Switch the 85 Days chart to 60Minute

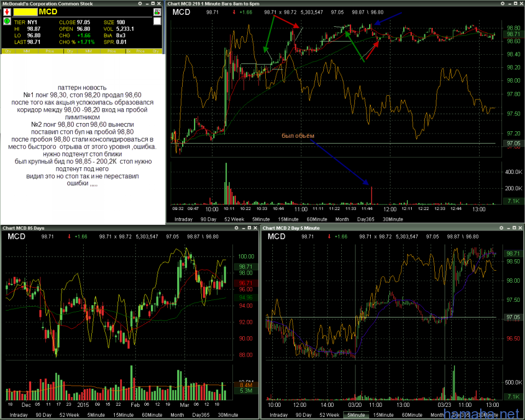152,415
